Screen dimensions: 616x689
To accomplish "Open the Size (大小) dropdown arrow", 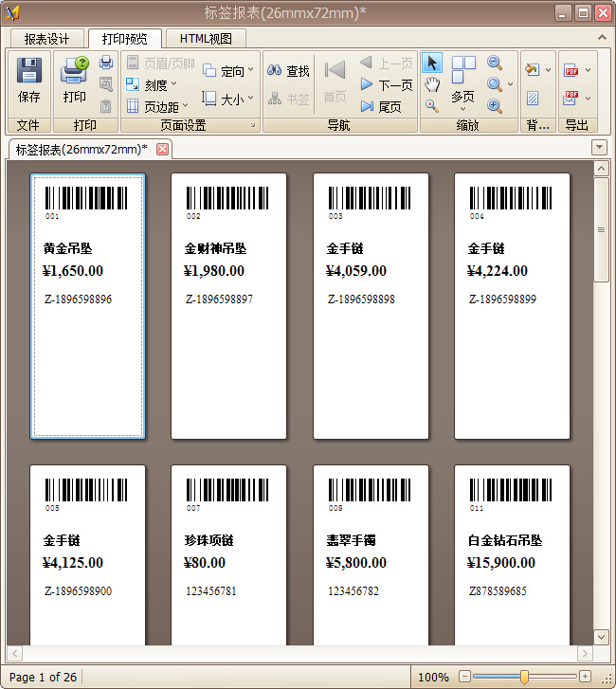I will [x=251, y=98].
